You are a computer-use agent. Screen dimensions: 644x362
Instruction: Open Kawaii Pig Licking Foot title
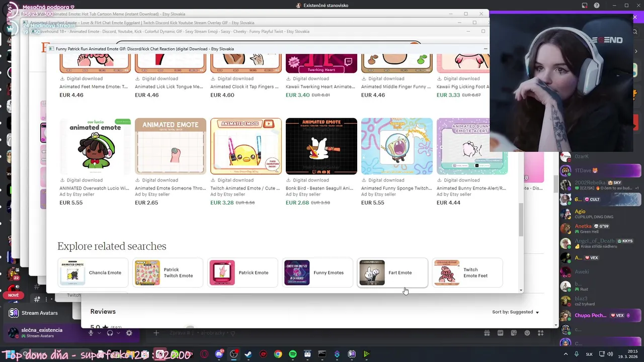(463, 86)
